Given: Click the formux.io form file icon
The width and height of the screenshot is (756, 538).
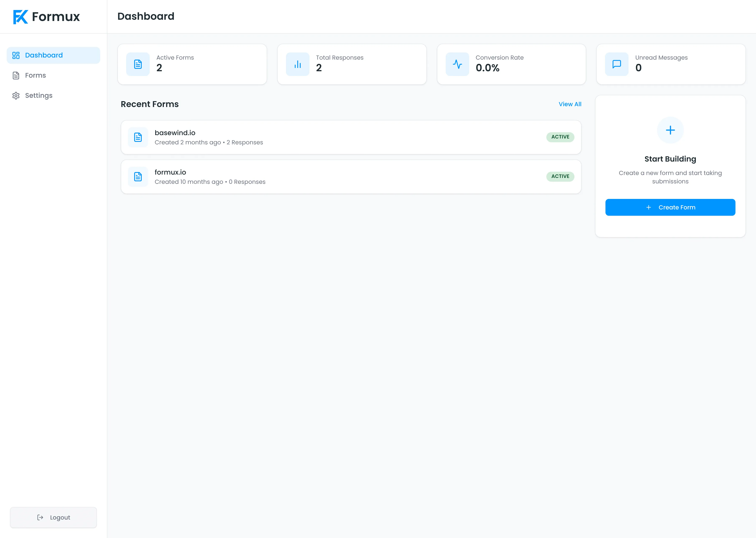Looking at the screenshot, I should point(138,177).
